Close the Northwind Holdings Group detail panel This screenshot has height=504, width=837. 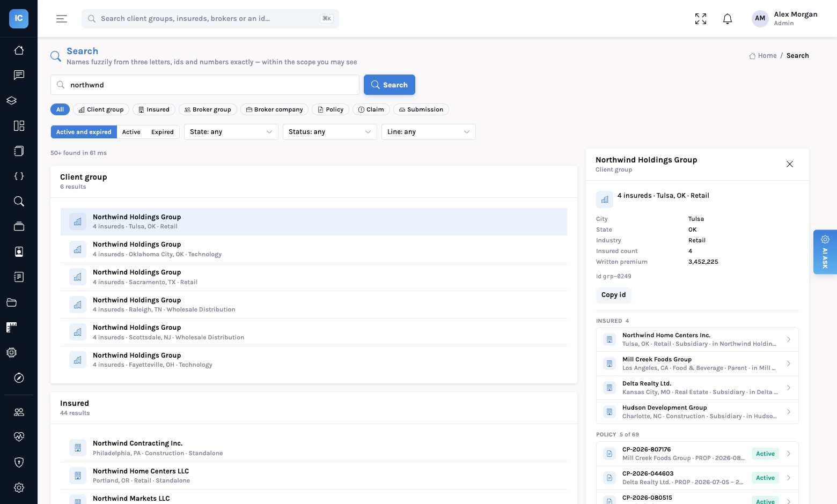tap(790, 164)
